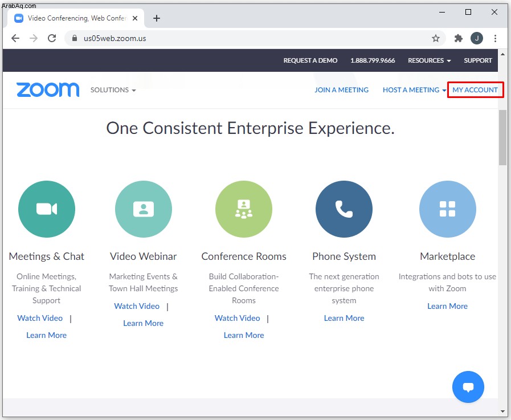Learn More about Phone System
This screenshot has height=420, width=511.
344,318
